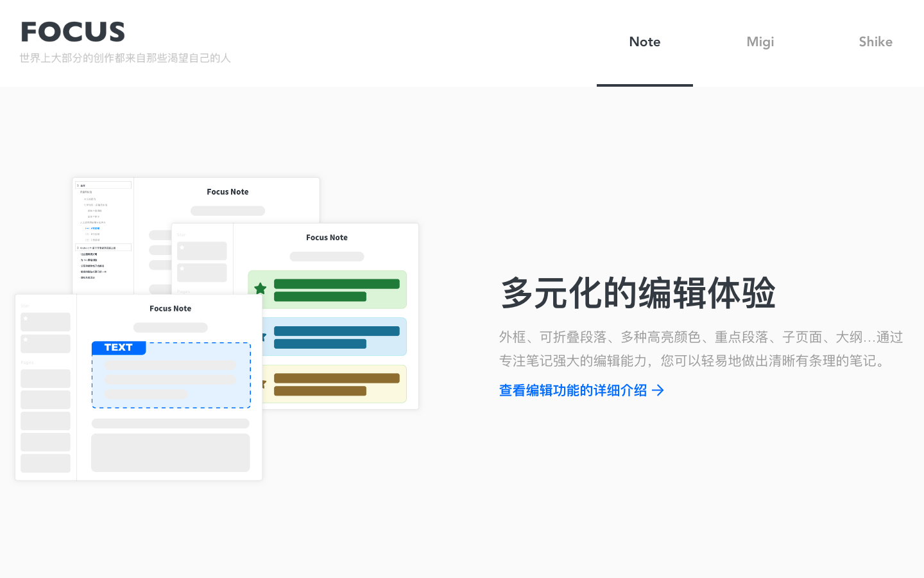Switch to the Shike tab
This screenshot has height=578, width=924.
point(875,42)
